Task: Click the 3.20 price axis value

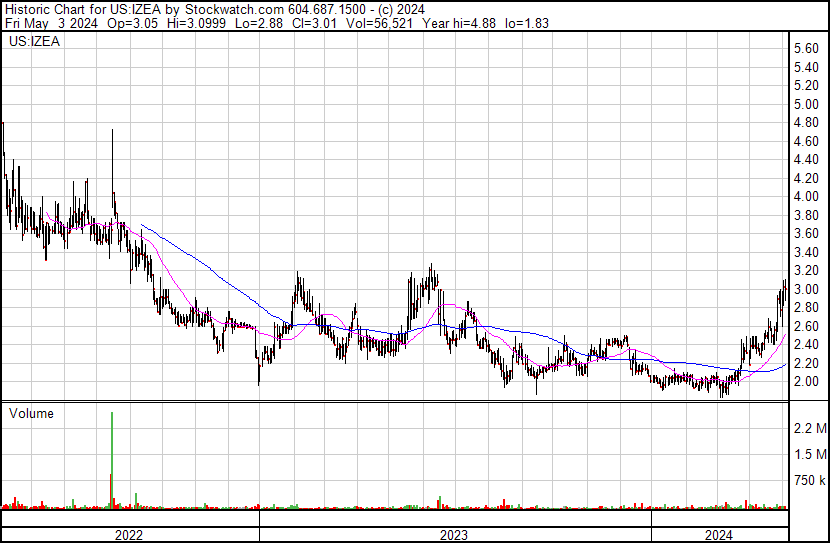Action: point(807,270)
